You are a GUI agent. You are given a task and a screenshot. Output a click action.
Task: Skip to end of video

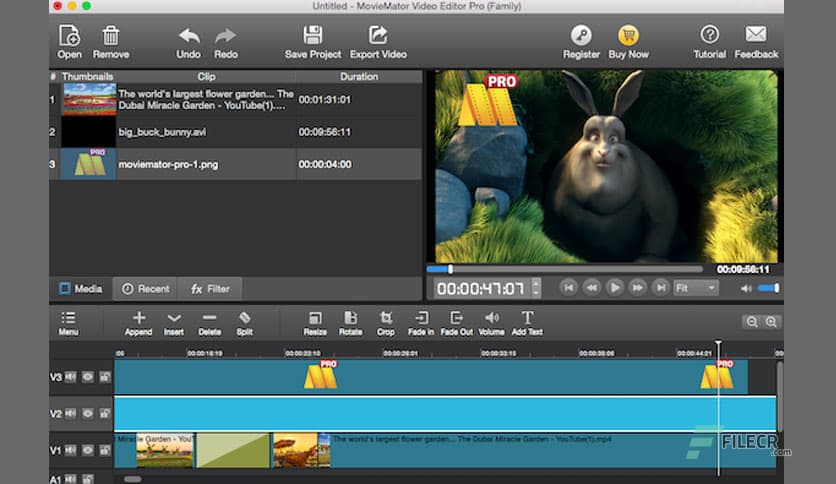[661, 288]
